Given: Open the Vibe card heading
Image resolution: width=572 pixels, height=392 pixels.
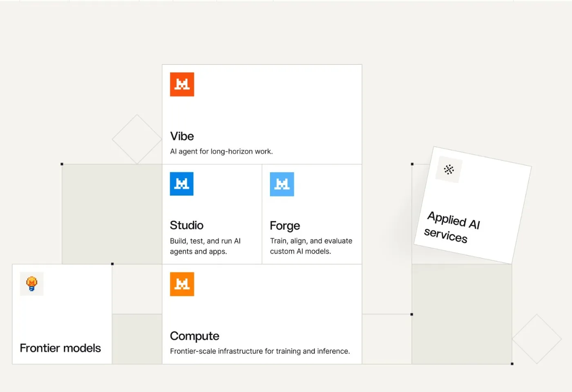Looking at the screenshot, I should coord(182,136).
